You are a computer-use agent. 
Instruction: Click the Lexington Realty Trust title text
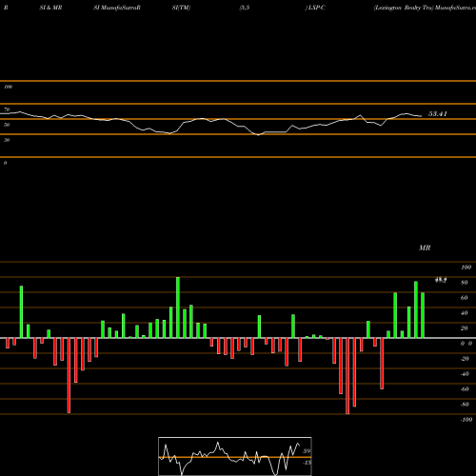tap(404, 8)
